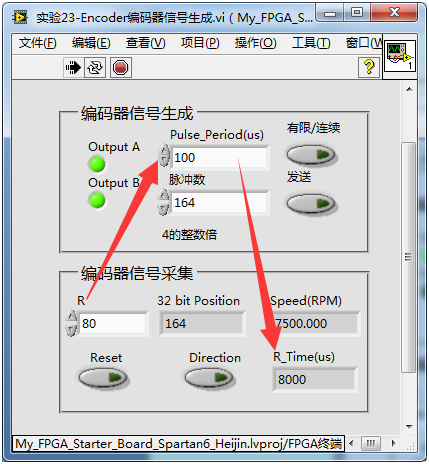Click the Pulse_Period(us) input field showing 100

220,157
